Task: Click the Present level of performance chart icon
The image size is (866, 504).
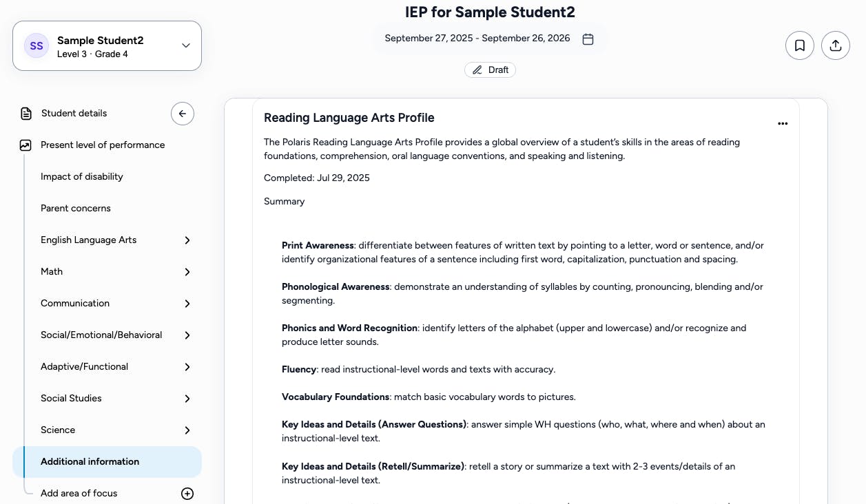Action: (x=25, y=145)
